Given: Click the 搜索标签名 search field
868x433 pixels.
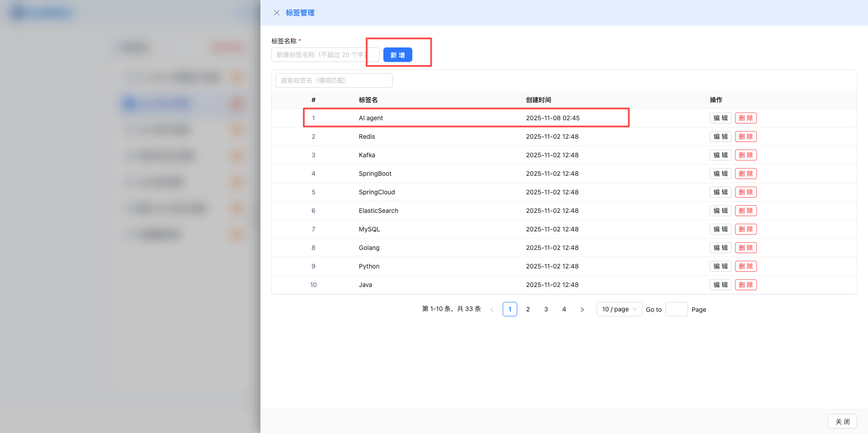Looking at the screenshot, I should coord(334,80).
